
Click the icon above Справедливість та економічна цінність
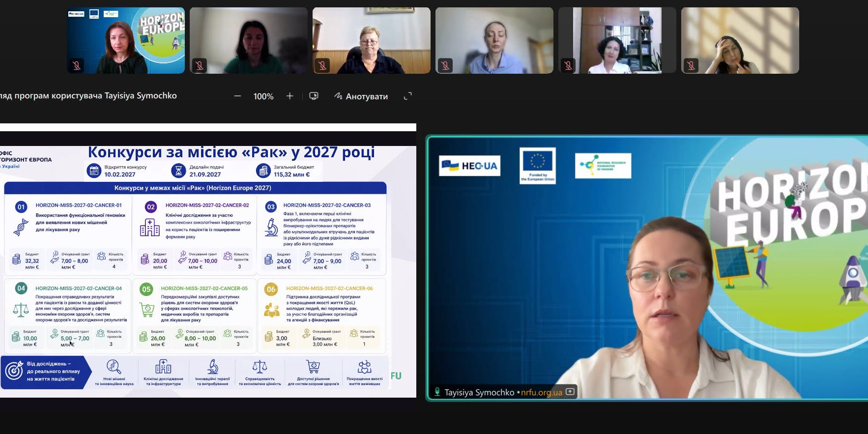point(260,367)
